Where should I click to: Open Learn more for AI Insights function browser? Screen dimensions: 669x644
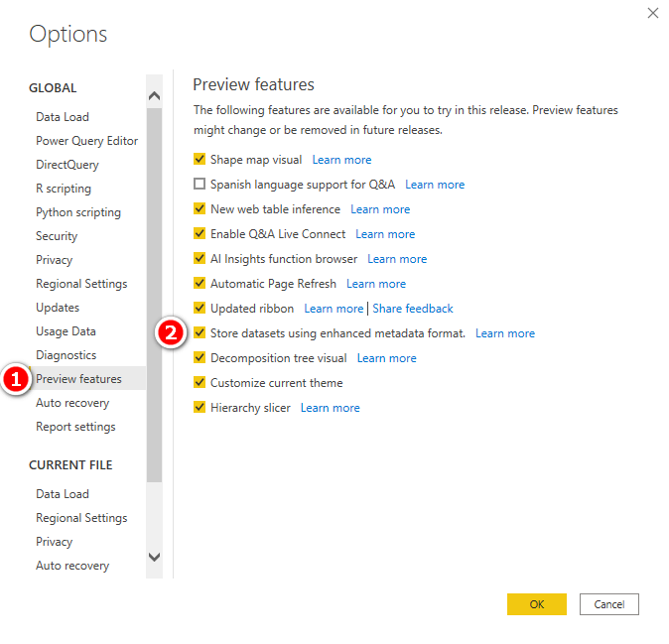397,259
